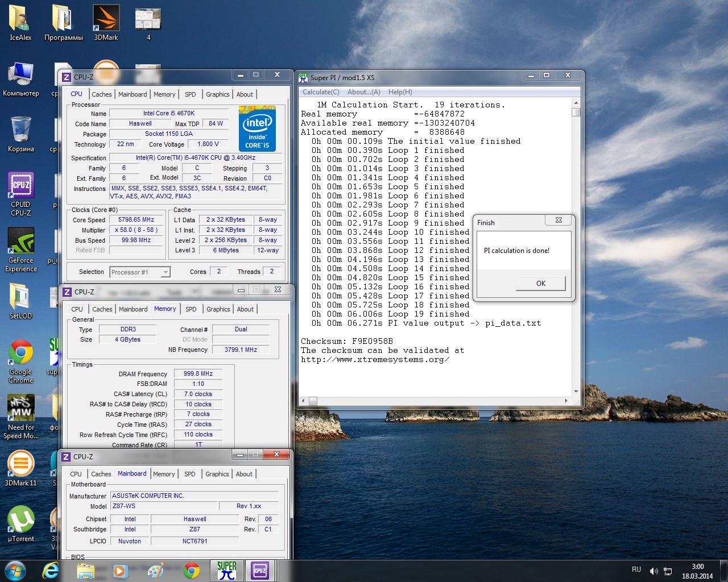Screen dimensions: 728x582
Task: Select the CPU tab in the middle CPU-Z window
Action: tap(77, 309)
